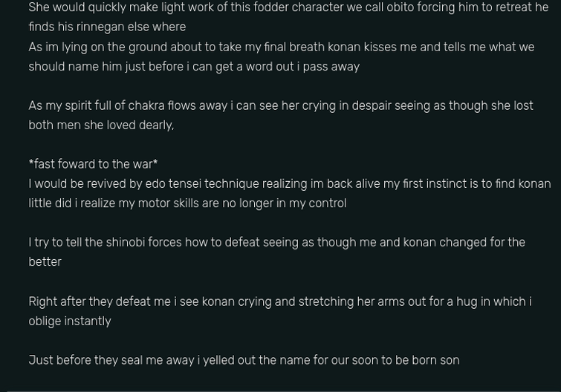Click the text 'should name him just before'
Screen dimensions: 561x392
point(106,67)
